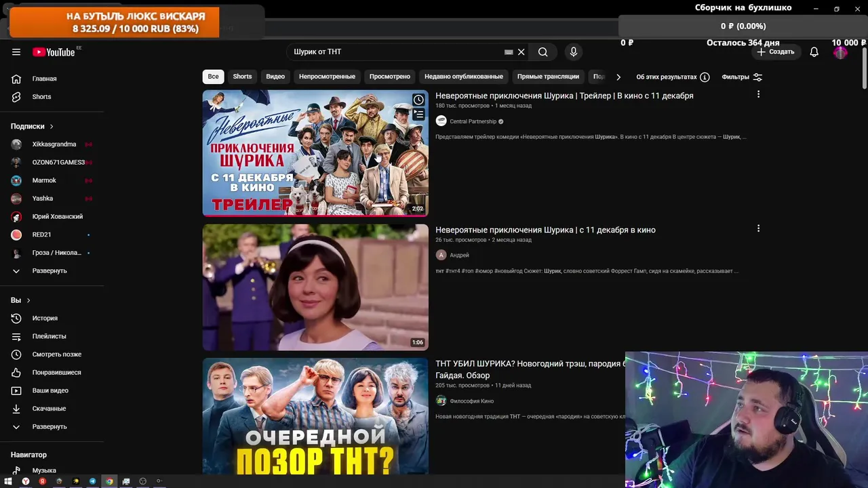Add trailer to queue icon
Image resolution: width=868 pixels, height=488 pixels.
pos(418,115)
